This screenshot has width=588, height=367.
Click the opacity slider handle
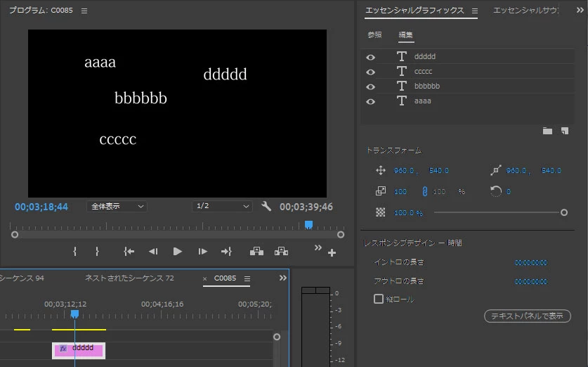(x=563, y=213)
